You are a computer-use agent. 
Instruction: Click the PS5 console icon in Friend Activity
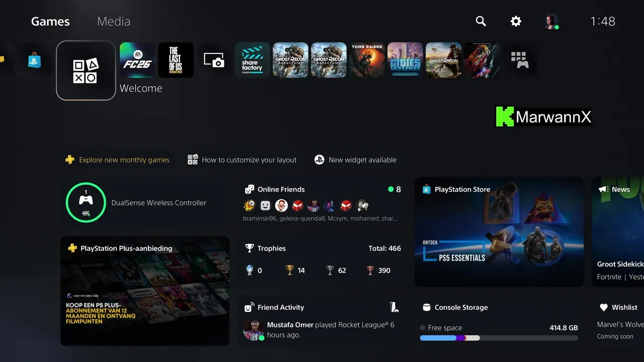click(394, 307)
